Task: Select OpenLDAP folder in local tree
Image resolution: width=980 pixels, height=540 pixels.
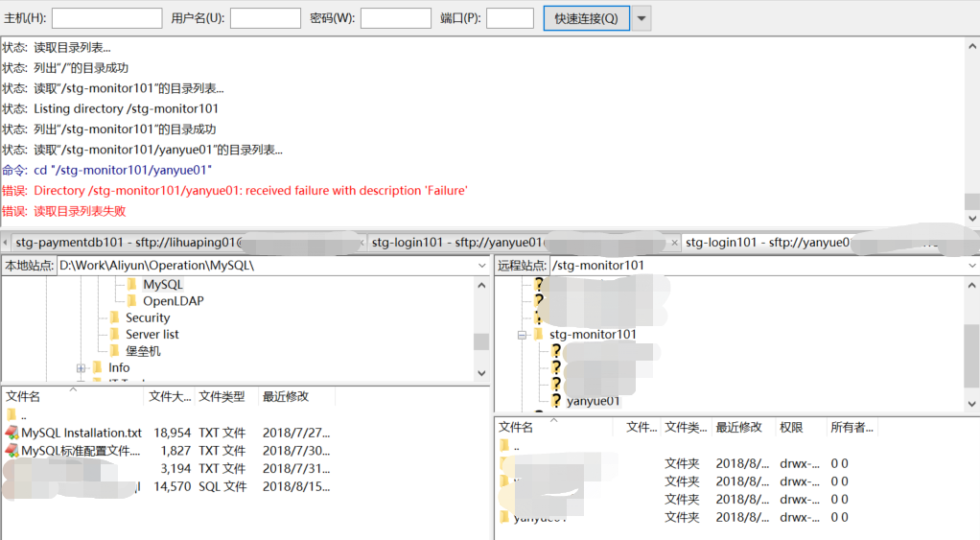Action: pyautogui.click(x=174, y=301)
